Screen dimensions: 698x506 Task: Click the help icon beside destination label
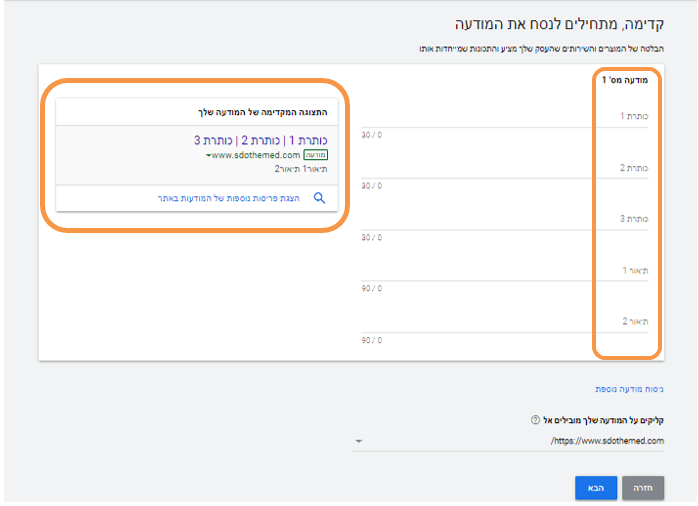pyautogui.click(x=536, y=419)
